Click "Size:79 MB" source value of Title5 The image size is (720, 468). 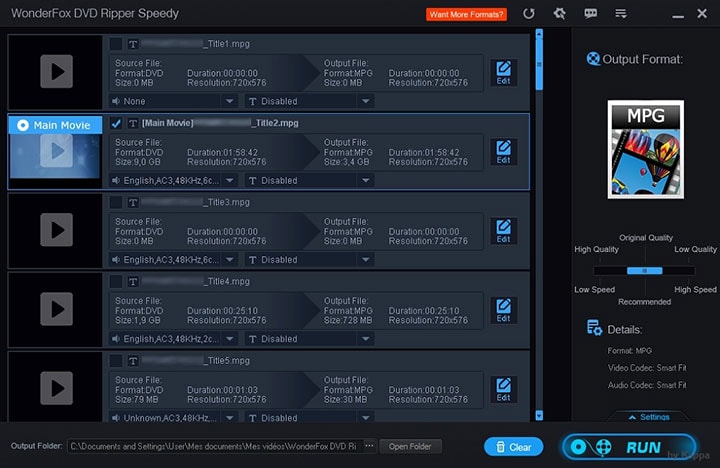(x=136, y=400)
